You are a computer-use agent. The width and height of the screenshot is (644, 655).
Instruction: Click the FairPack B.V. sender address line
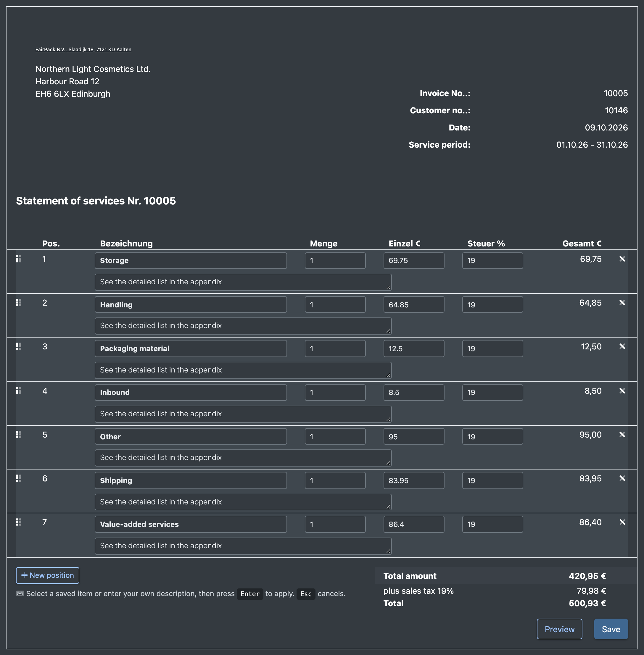tap(83, 49)
